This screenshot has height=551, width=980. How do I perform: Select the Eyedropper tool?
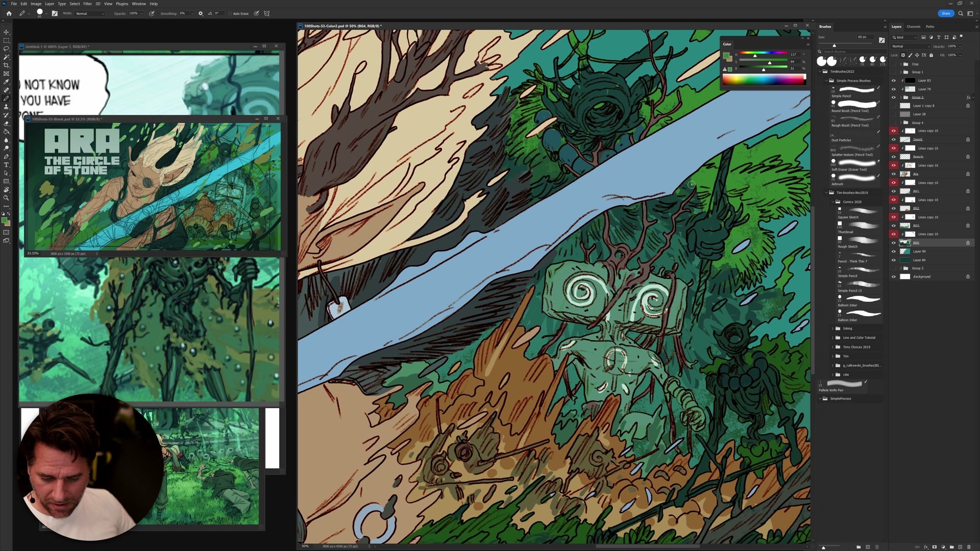pyautogui.click(x=6, y=82)
